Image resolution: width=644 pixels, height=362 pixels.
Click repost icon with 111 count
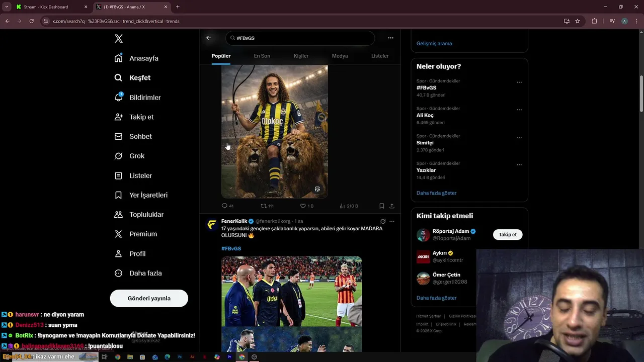pos(263,206)
